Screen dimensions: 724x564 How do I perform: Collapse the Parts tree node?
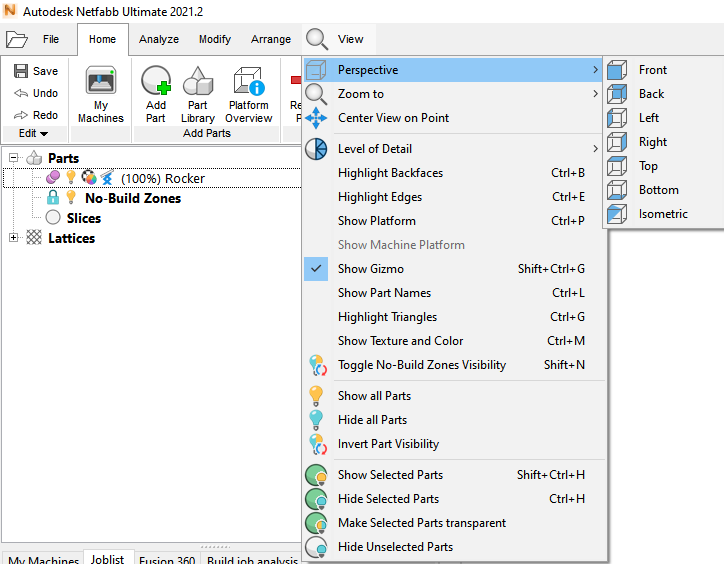[x=13, y=158]
